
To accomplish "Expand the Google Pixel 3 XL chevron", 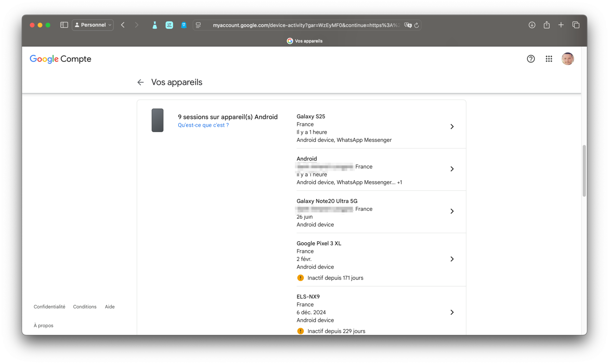I will click(x=452, y=259).
